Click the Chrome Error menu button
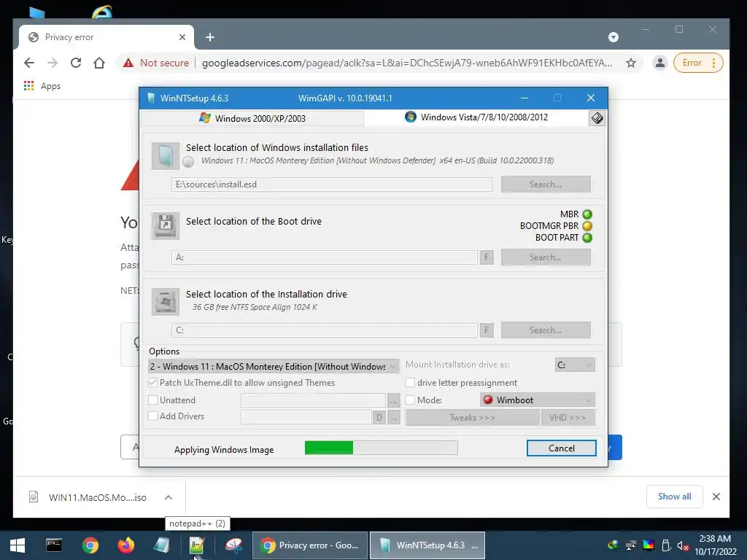Screen dimensions: 747x560 click(x=698, y=63)
